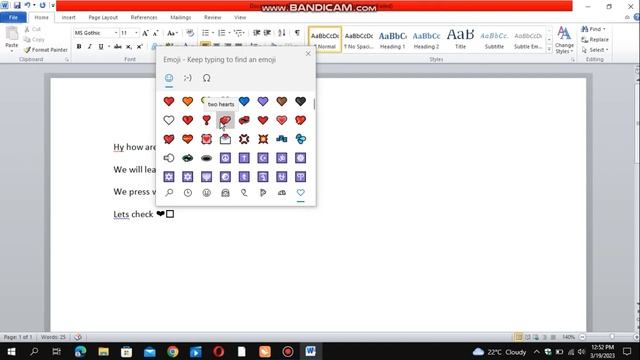The width and height of the screenshot is (640, 360).
Task: Insert the two hearts emoji
Action: [225, 120]
